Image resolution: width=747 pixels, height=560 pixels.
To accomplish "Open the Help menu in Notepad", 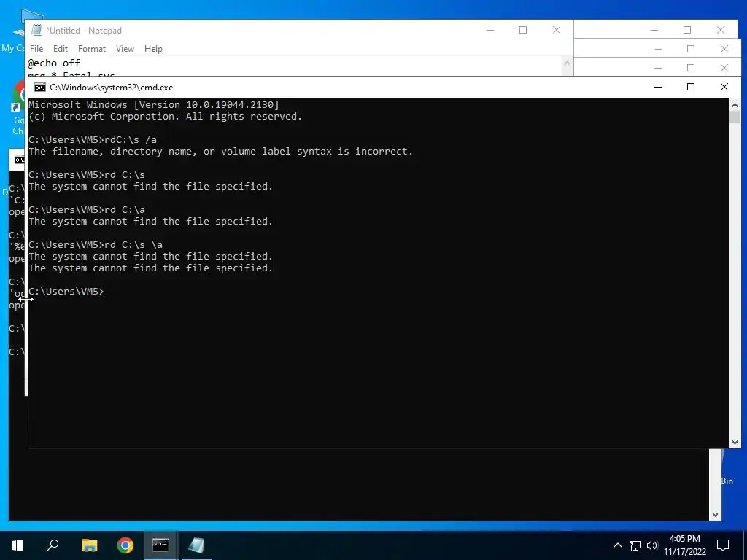I will click(153, 49).
